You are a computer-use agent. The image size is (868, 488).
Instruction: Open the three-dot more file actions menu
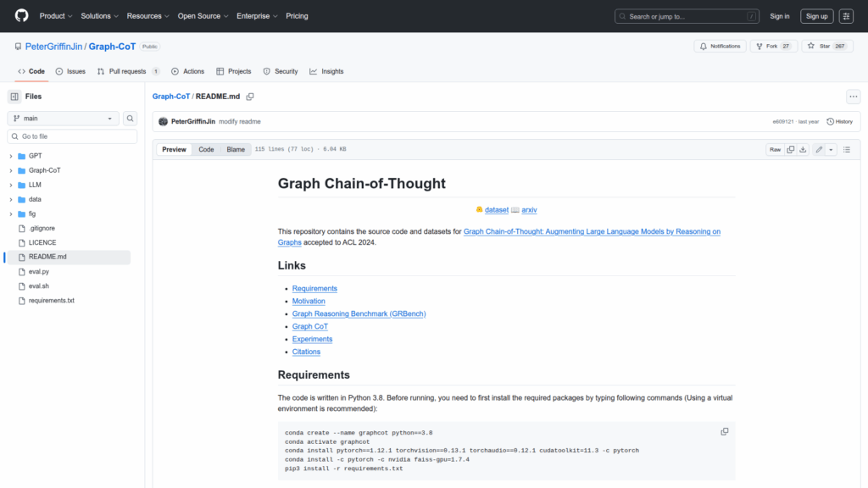853,97
